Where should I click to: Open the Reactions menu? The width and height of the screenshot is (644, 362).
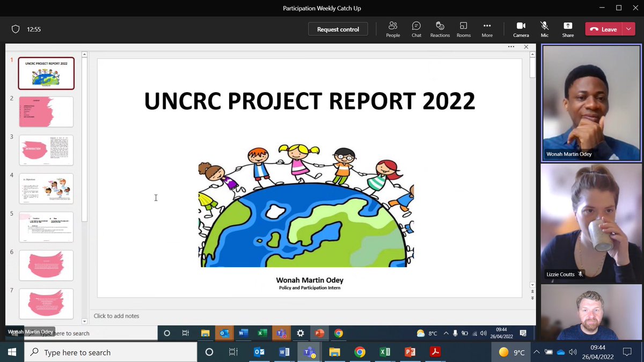440,29
